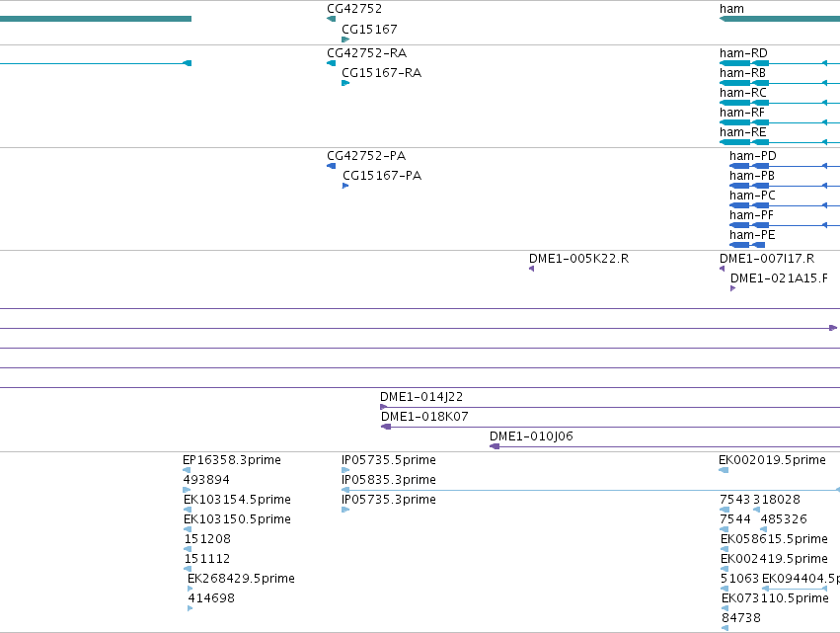This screenshot has height=633, width=840.
Task: Choose protein ham-PE
Action: [752, 235]
